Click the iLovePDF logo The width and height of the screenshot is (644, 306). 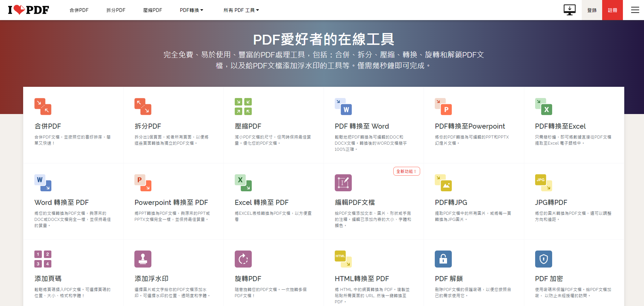click(x=29, y=10)
